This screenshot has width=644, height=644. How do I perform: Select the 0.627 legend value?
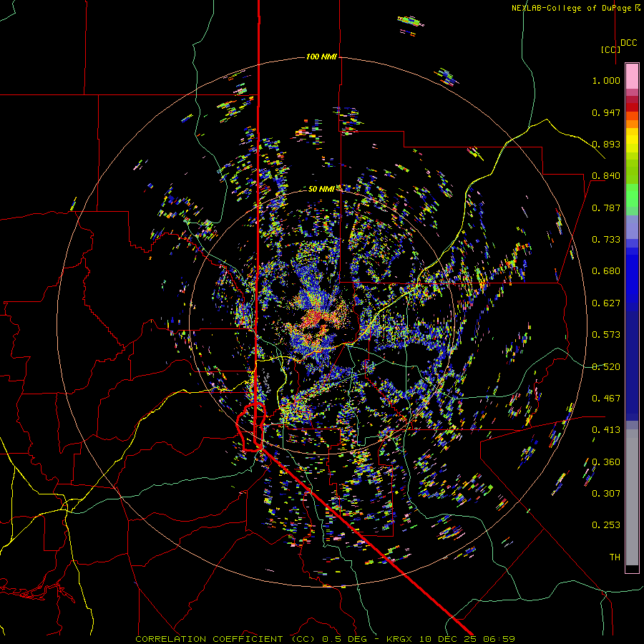pyautogui.click(x=606, y=303)
